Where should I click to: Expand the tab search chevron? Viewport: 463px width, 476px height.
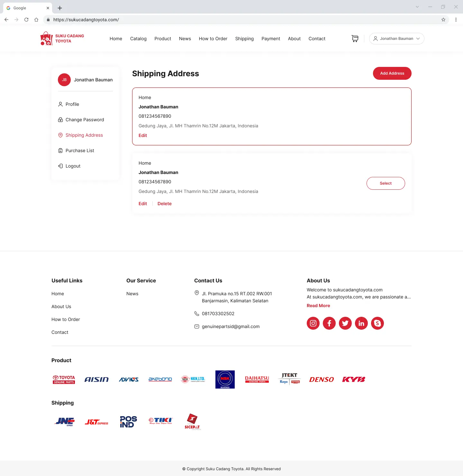click(417, 7)
